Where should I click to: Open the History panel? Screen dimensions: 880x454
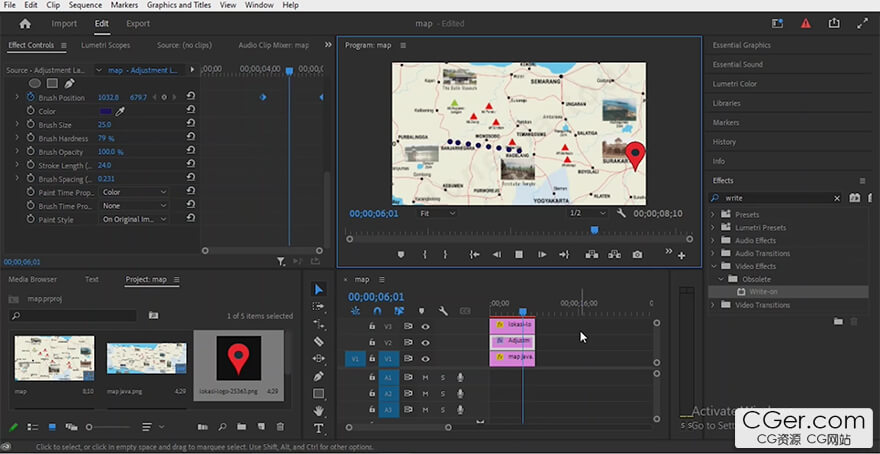[724, 142]
